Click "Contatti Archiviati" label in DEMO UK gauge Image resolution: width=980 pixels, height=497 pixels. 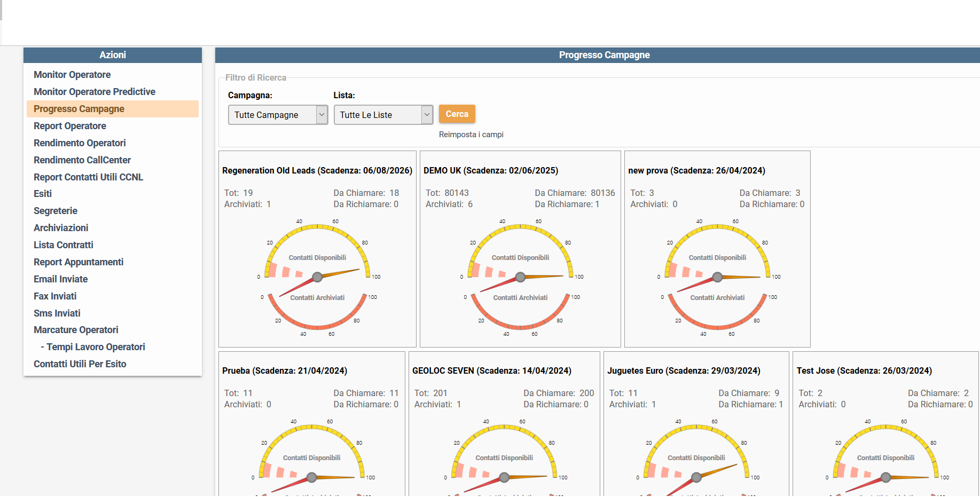(520, 298)
